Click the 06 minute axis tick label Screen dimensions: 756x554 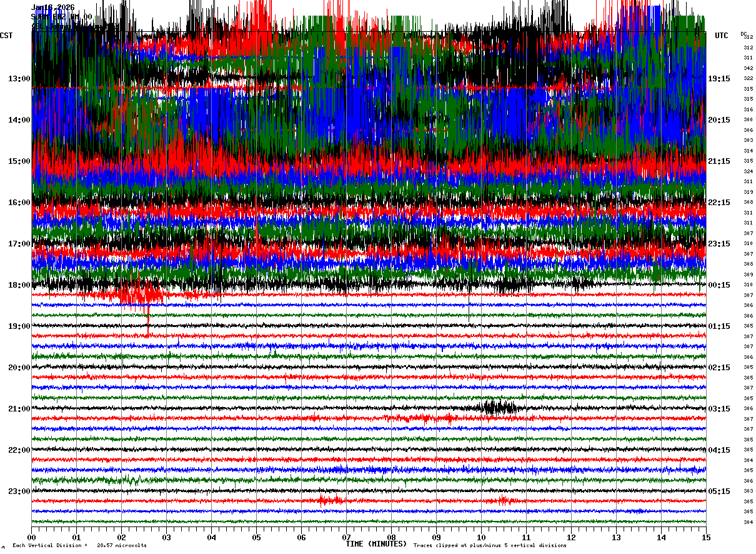[x=301, y=537]
